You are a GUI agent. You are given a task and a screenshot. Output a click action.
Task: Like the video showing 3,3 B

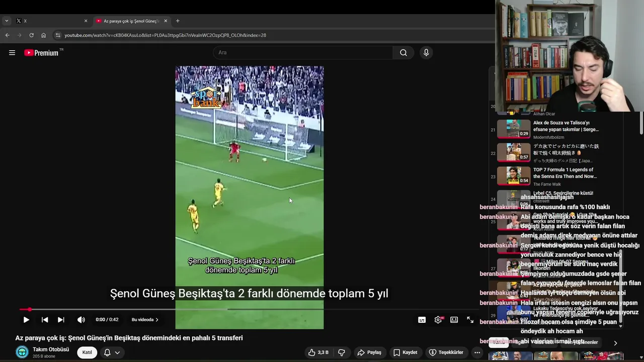pyautogui.click(x=318, y=352)
